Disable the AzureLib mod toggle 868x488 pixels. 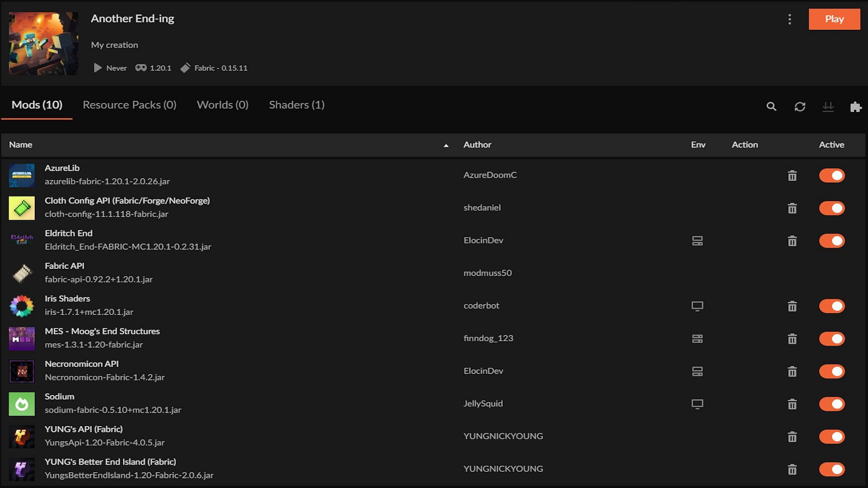pos(832,175)
